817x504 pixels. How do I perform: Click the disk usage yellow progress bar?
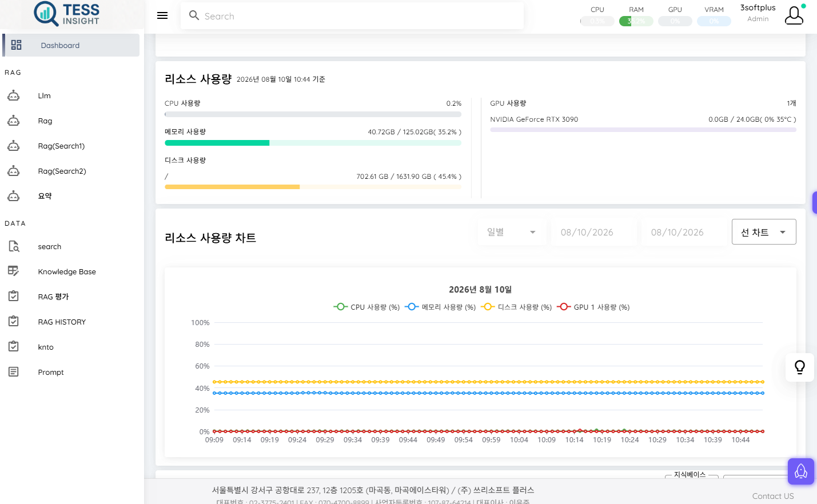click(313, 187)
